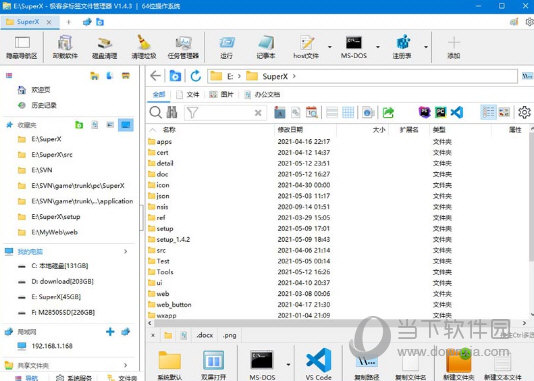
Task: Open dropdown arrow next to MS-DOS
Action: click(378, 47)
